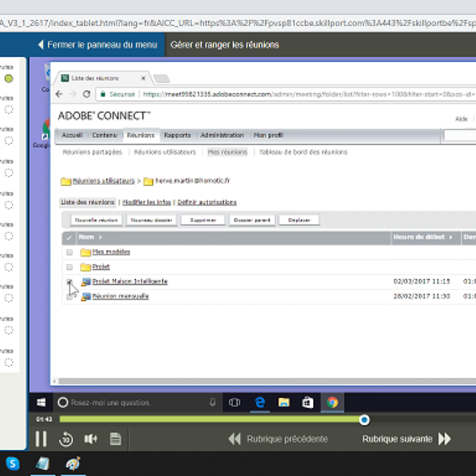Open the Mon profil menu tab
The height and width of the screenshot is (476, 476).
pos(268,135)
